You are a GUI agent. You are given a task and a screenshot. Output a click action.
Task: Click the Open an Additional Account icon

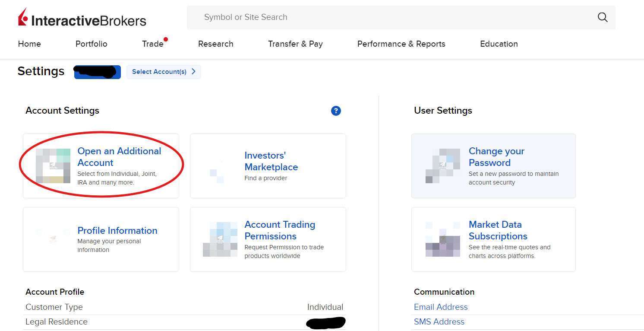[53, 166]
